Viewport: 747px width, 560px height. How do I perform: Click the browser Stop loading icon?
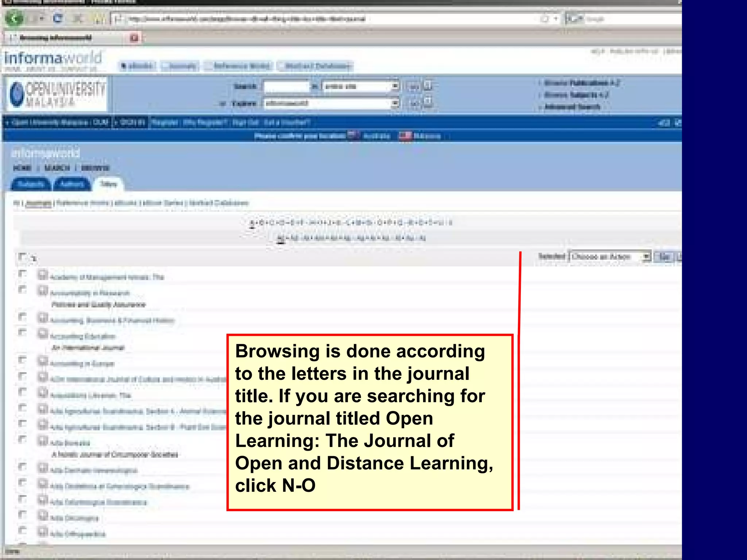click(x=78, y=18)
